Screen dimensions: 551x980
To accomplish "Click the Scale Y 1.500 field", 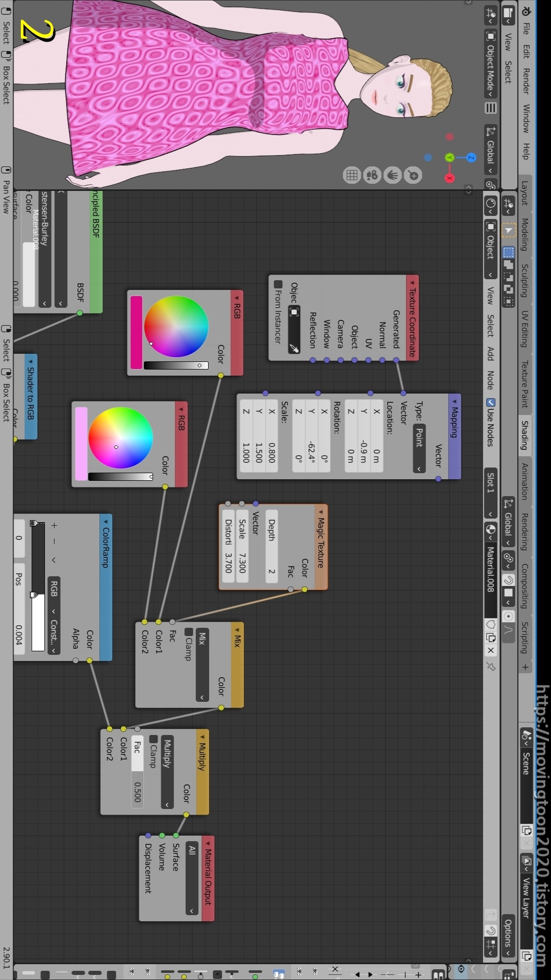I will (x=259, y=436).
